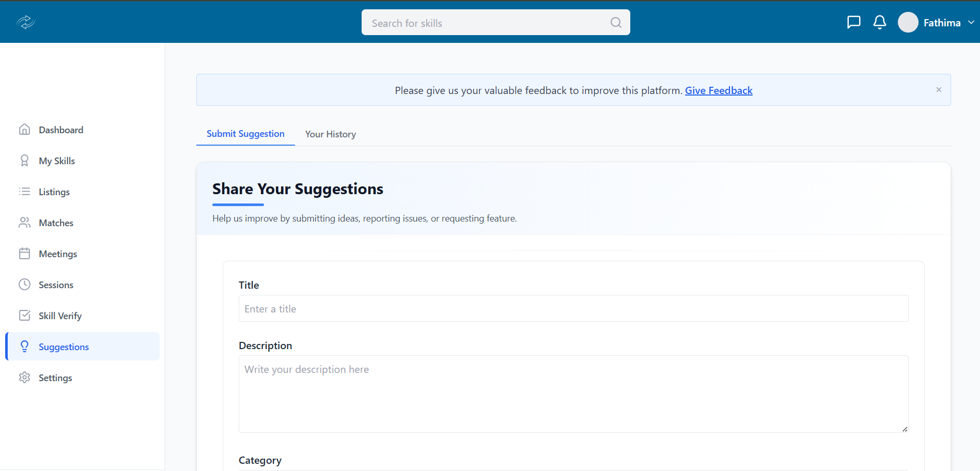Click the app logo in header
Screen dimensions: 980x471
pyautogui.click(x=25, y=22)
